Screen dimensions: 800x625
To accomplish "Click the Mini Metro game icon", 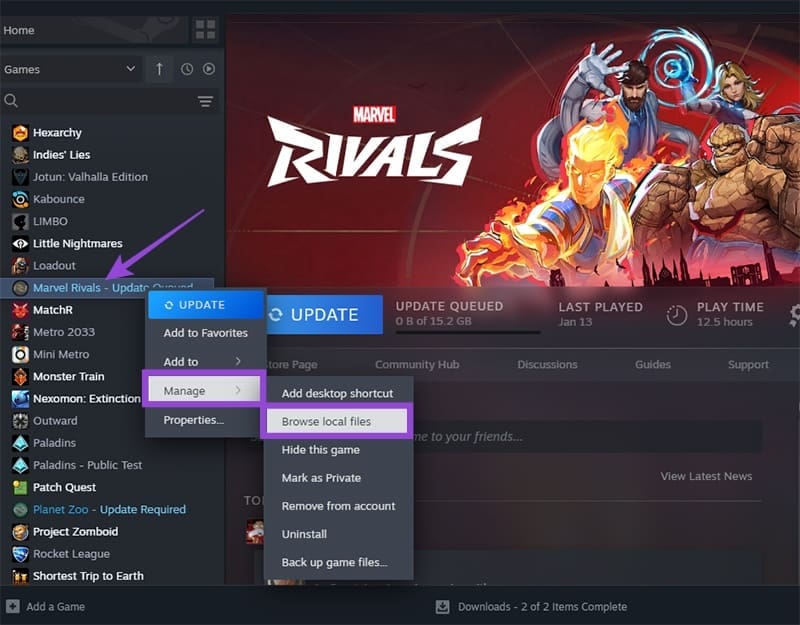I will click(20, 354).
